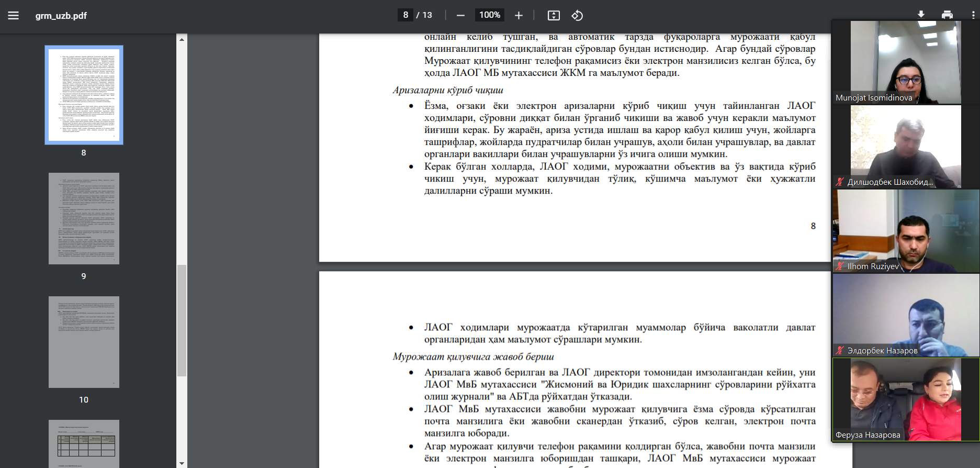980x468 pixels.
Task: Download the PDF file
Action: click(921, 15)
